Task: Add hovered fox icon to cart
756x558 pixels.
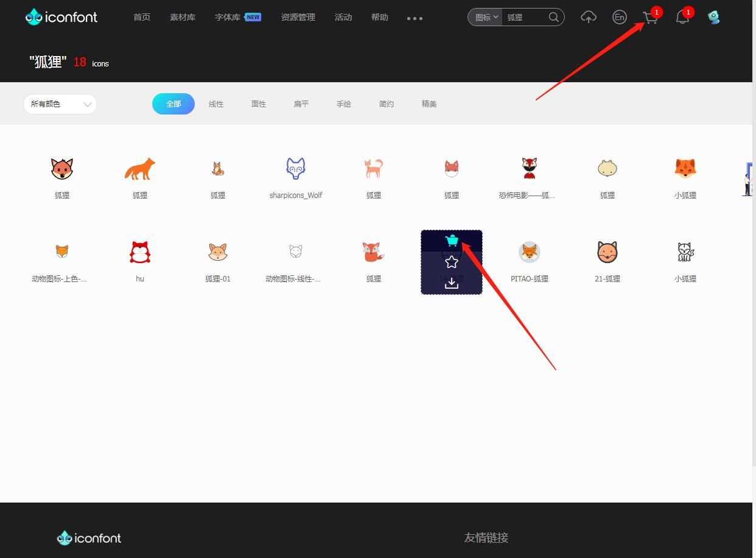Action: coord(452,241)
